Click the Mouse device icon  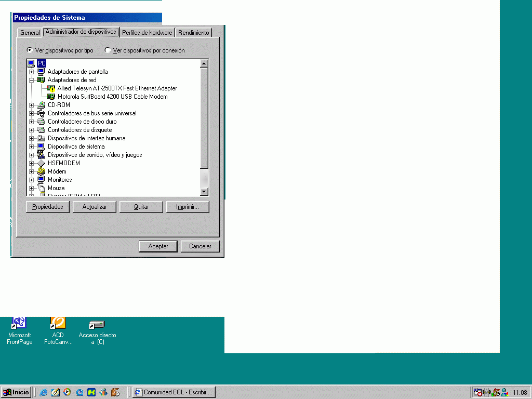pyautogui.click(x=41, y=188)
